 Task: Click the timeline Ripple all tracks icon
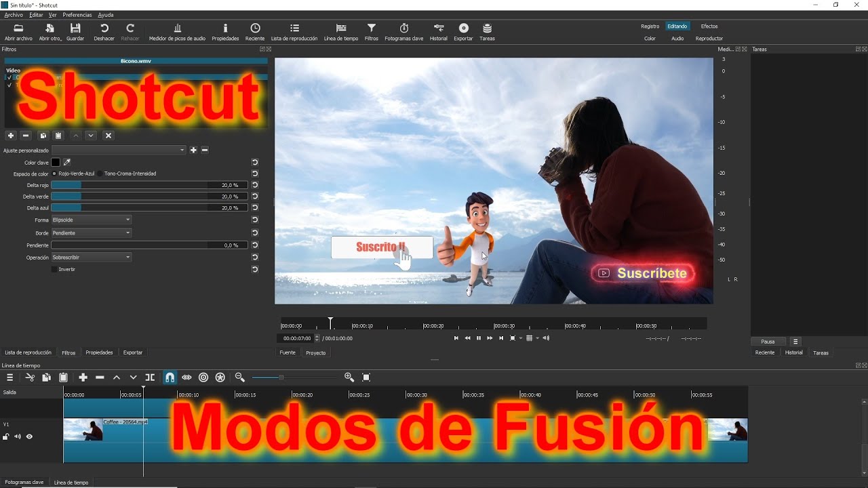click(220, 378)
